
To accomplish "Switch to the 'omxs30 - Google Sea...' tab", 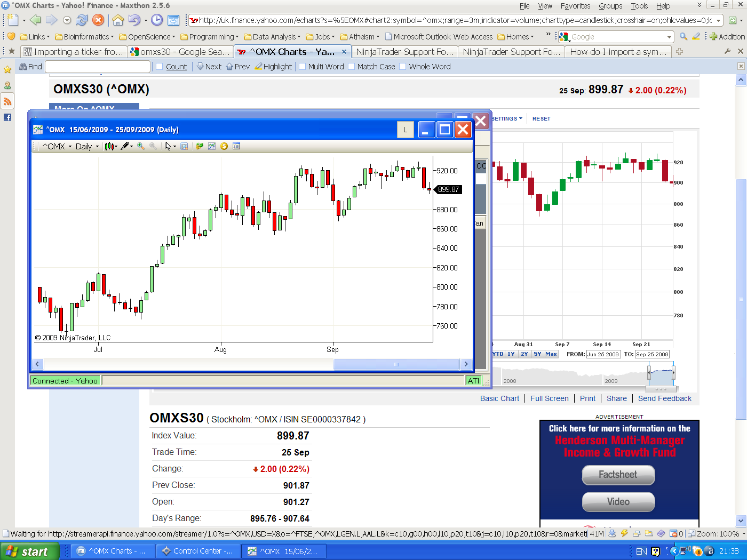I will tap(180, 52).
